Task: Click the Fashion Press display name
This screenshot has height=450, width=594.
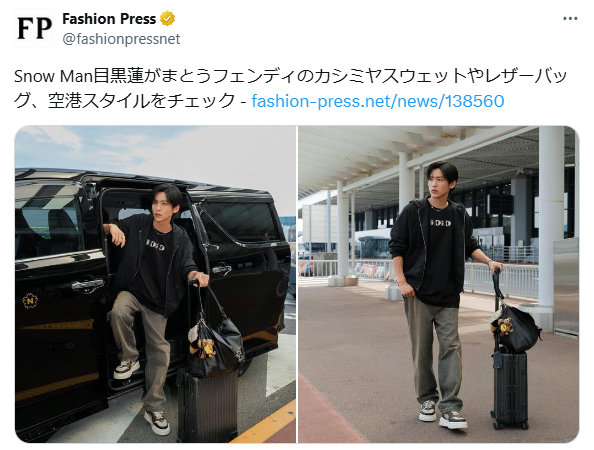Action: click(109, 19)
